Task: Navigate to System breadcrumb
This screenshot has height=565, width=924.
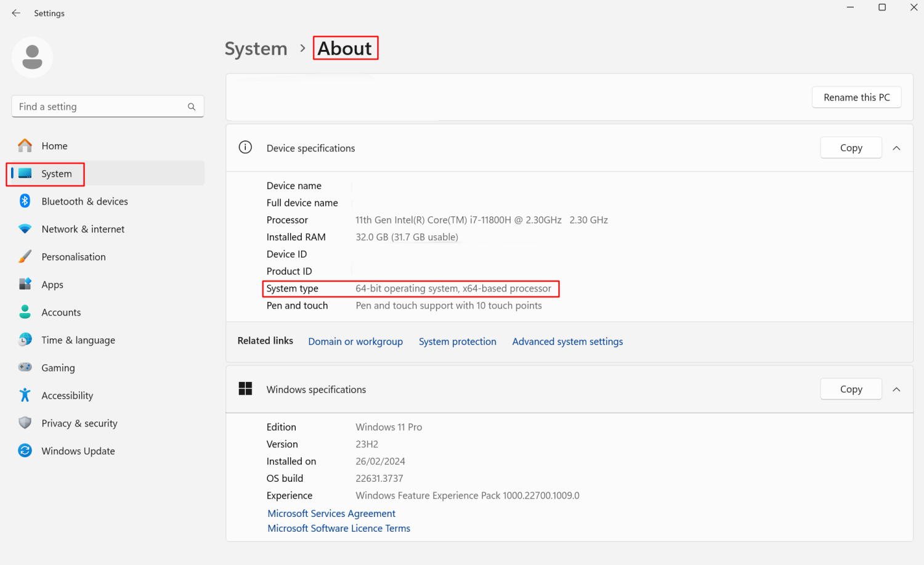Action: (256, 49)
